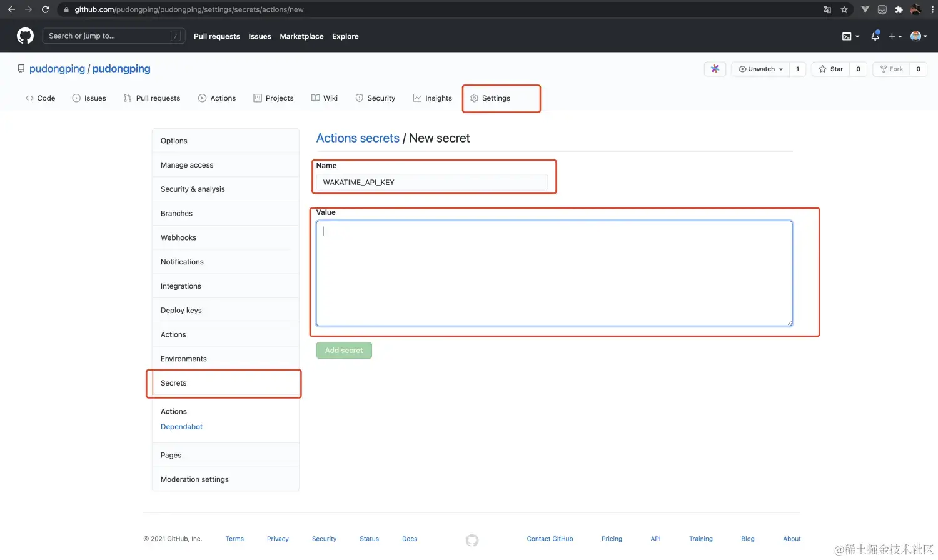
Task: Click the Fork button
Action: click(892, 69)
